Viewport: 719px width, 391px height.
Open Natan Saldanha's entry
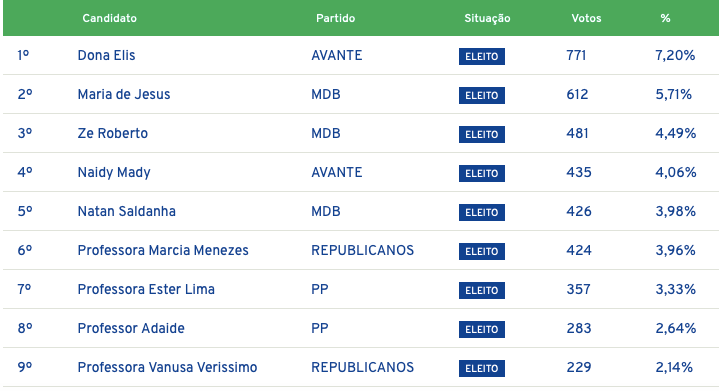click(127, 211)
